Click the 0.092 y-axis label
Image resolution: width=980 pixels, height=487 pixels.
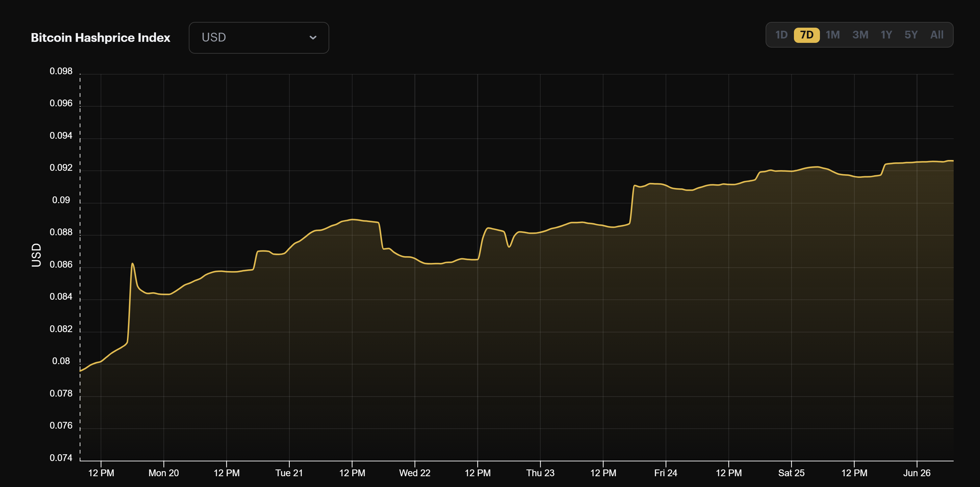tap(61, 168)
